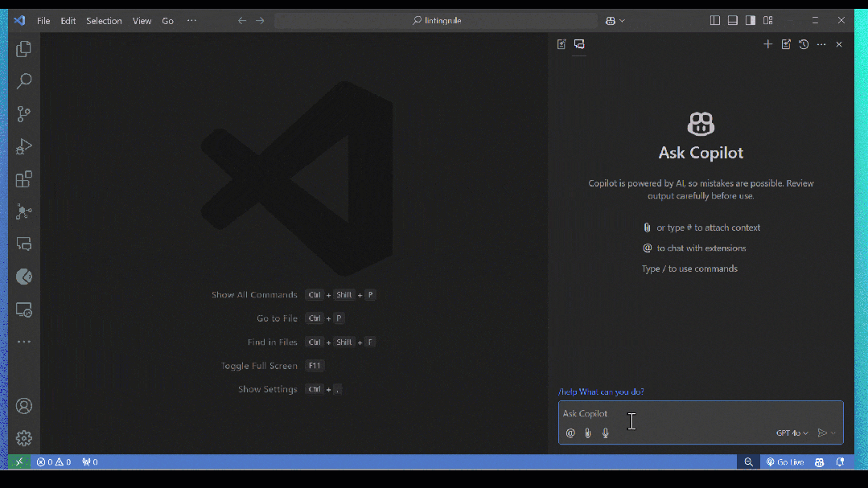Switch to the Chat tab in Copilot
The height and width of the screenshot is (488, 868).
click(579, 44)
